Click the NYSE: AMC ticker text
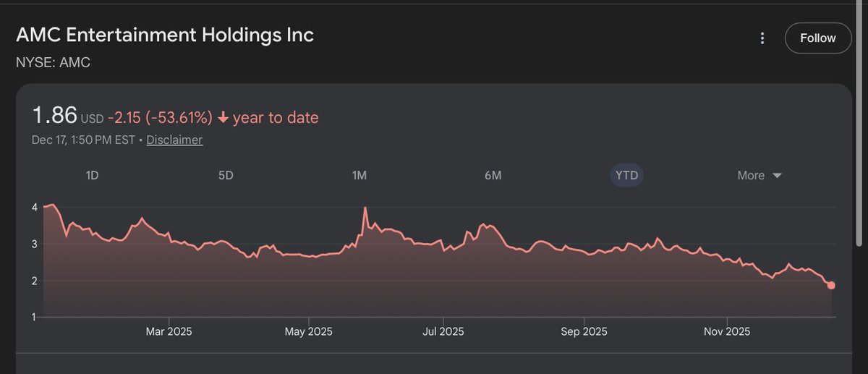Image resolution: width=868 pixels, height=374 pixels. (53, 62)
